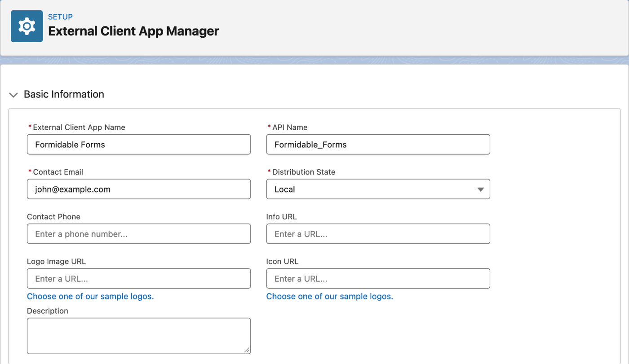Click the API Name label
This screenshot has width=629, height=364.
click(x=290, y=127)
